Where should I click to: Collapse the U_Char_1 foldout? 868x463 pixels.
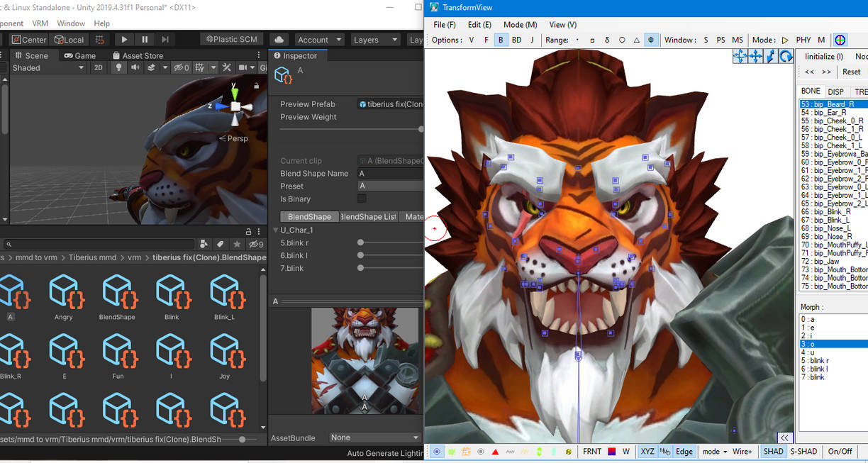(275, 230)
